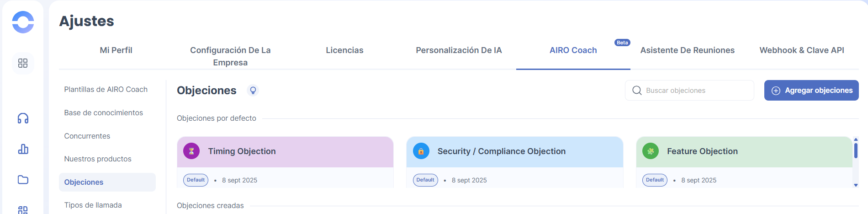Select the Personalización De IA tab
This screenshot has height=214, width=868.
459,50
